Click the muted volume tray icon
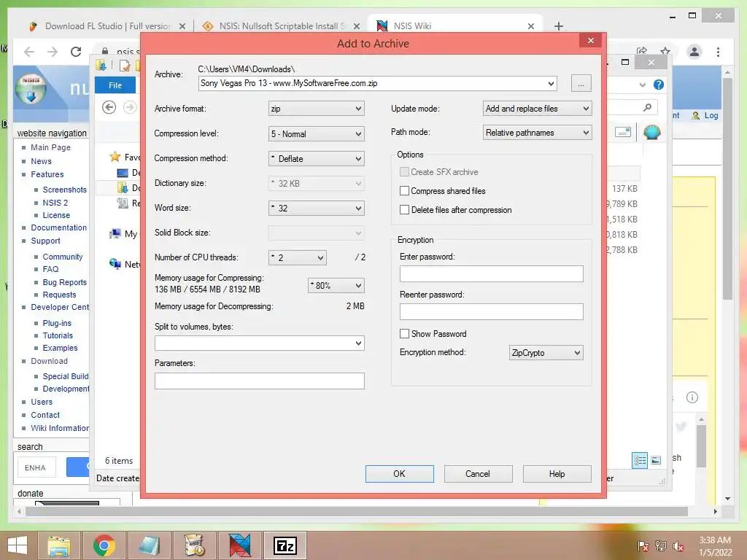Image resolution: width=747 pixels, height=560 pixels. [678, 546]
